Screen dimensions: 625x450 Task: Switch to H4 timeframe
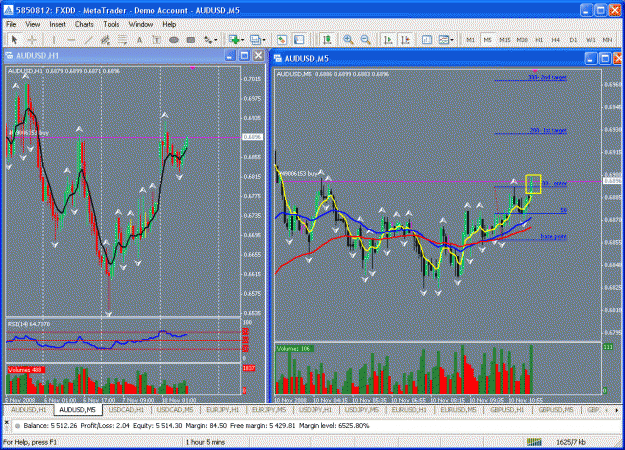pyautogui.click(x=556, y=40)
